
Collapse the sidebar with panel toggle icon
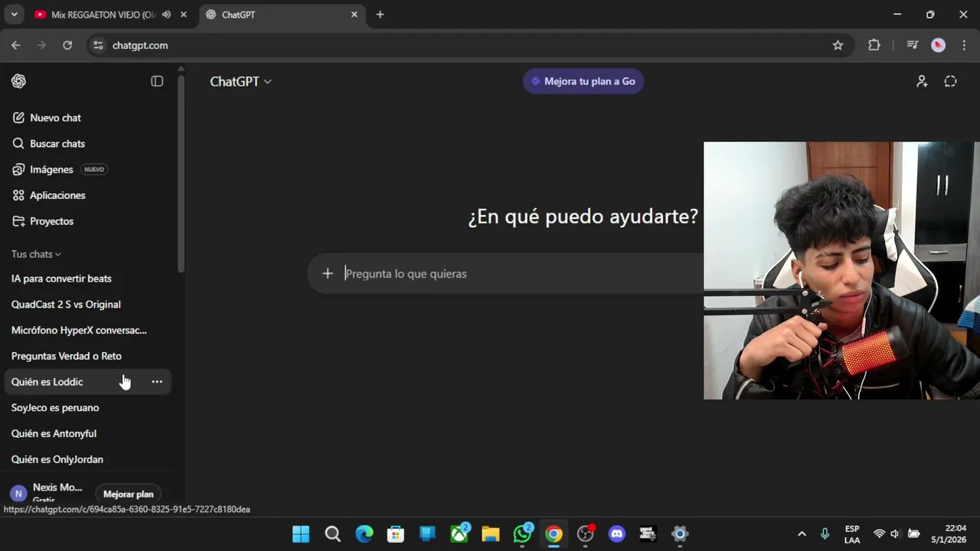click(x=157, y=81)
